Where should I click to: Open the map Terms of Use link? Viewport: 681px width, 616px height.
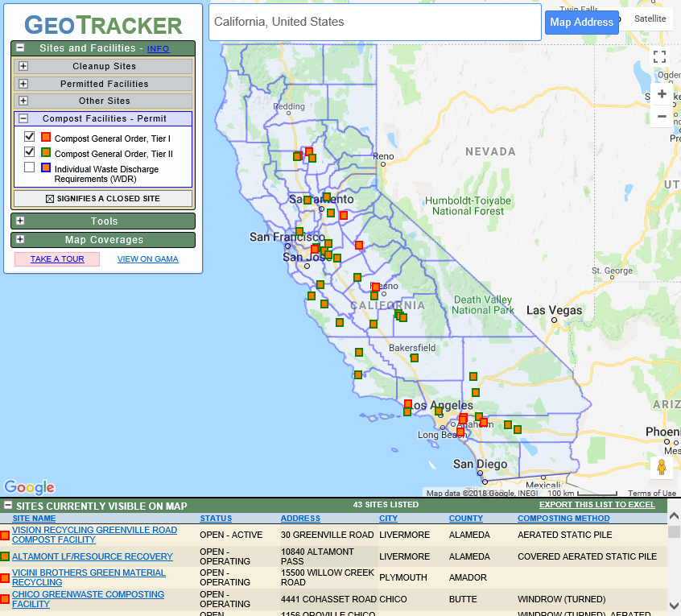tap(652, 493)
